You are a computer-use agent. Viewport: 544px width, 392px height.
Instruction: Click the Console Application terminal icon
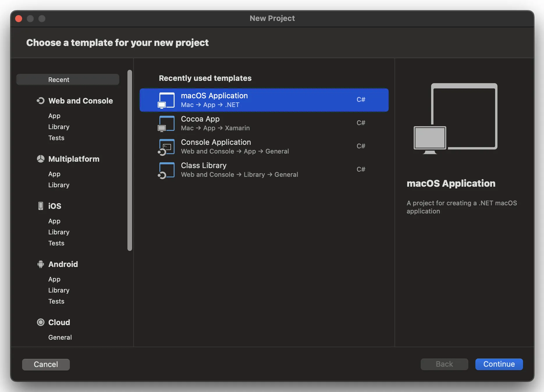click(x=166, y=146)
